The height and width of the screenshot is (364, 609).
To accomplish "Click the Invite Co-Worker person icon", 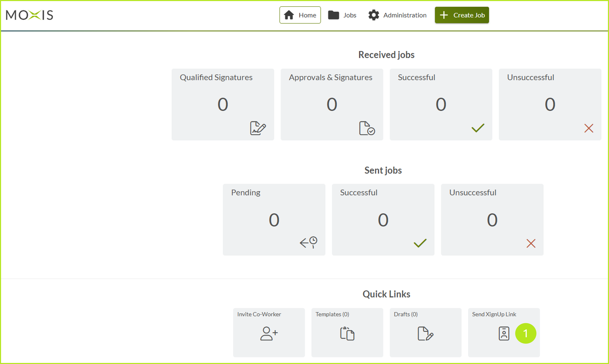I will coord(269,333).
